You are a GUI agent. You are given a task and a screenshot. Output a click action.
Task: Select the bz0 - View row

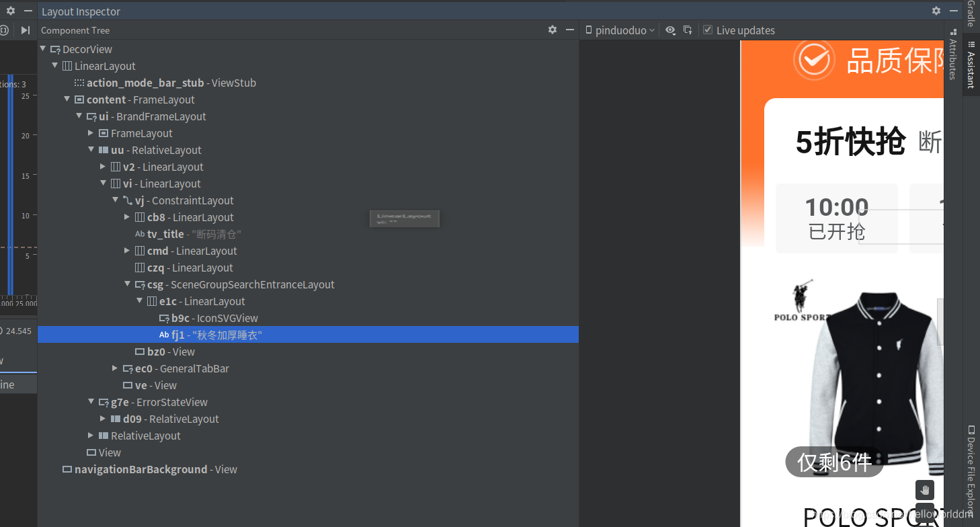point(308,352)
